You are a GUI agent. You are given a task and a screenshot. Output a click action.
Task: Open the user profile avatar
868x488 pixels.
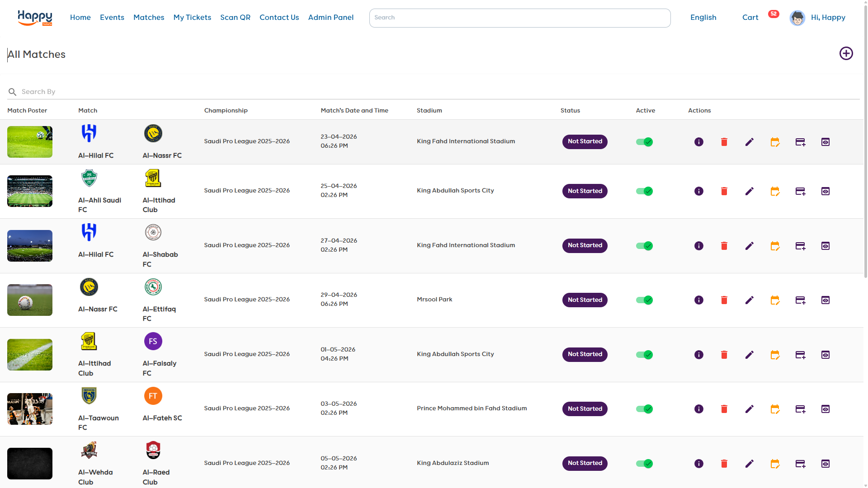[x=797, y=18]
